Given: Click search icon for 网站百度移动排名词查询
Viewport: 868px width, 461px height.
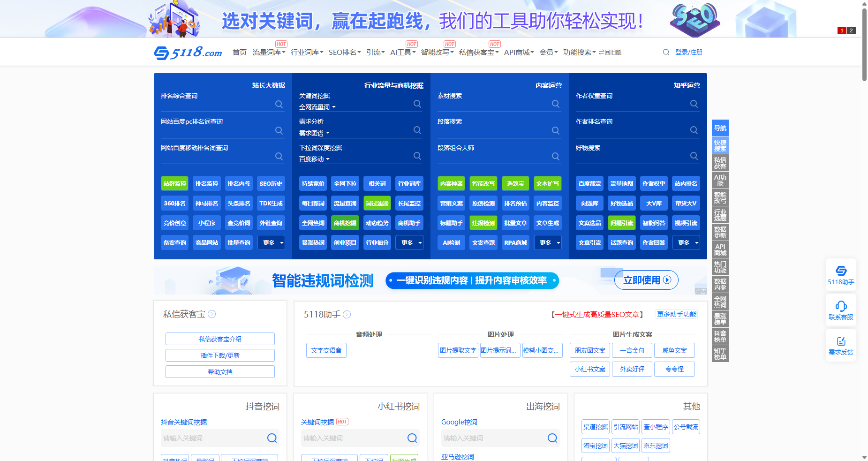Looking at the screenshot, I should click(279, 156).
